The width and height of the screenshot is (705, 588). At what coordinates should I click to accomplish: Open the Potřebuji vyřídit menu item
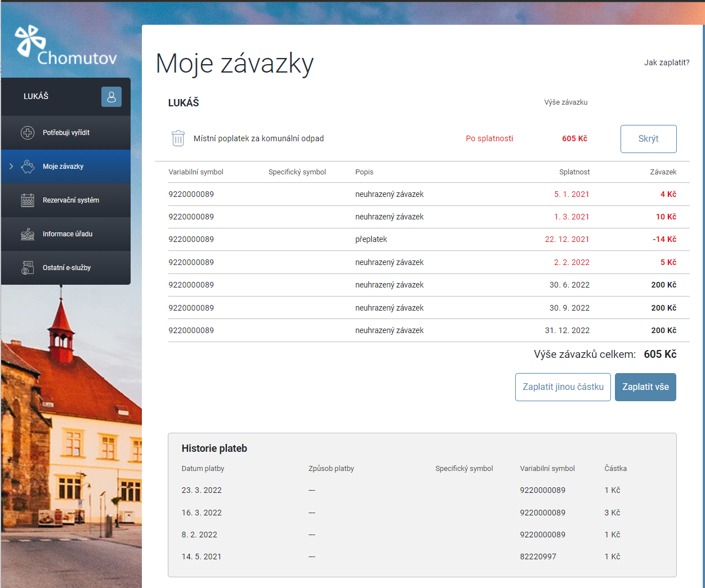pyautogui.click(x=66, y=133)
